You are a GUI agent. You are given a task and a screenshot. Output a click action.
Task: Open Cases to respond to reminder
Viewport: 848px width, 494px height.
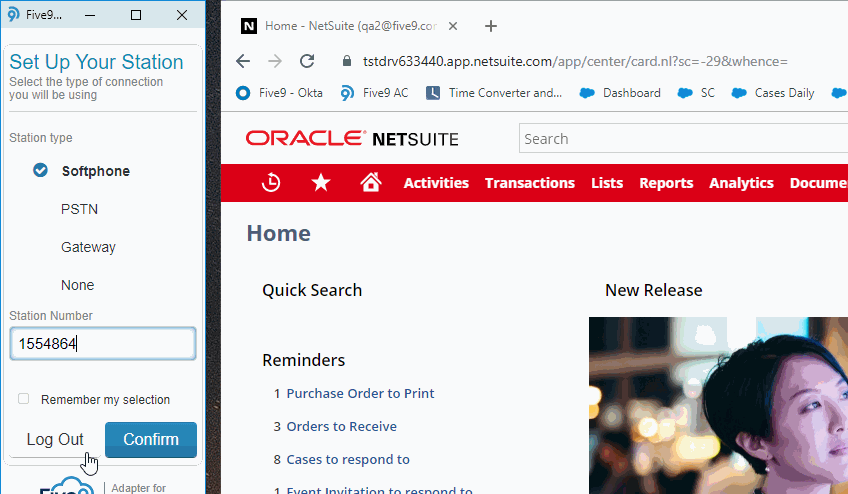[348, 459]
